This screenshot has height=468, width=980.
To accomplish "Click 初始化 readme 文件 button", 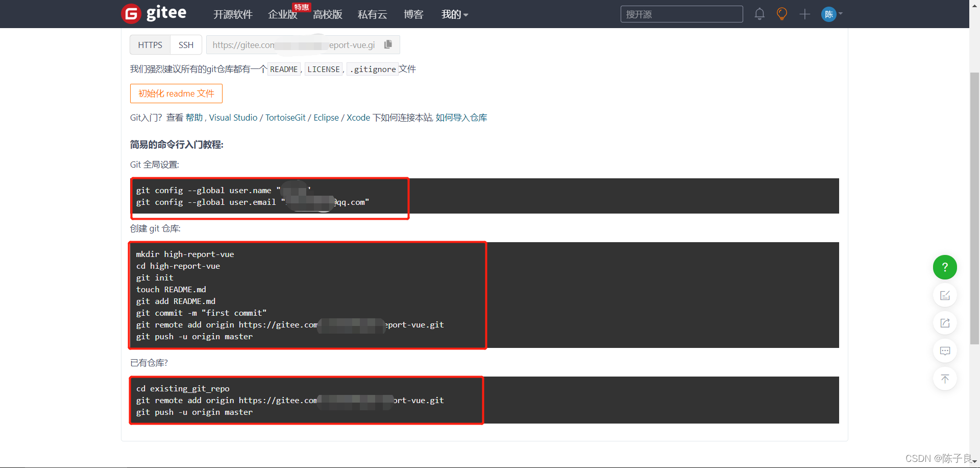I will (x=176, y=93).
